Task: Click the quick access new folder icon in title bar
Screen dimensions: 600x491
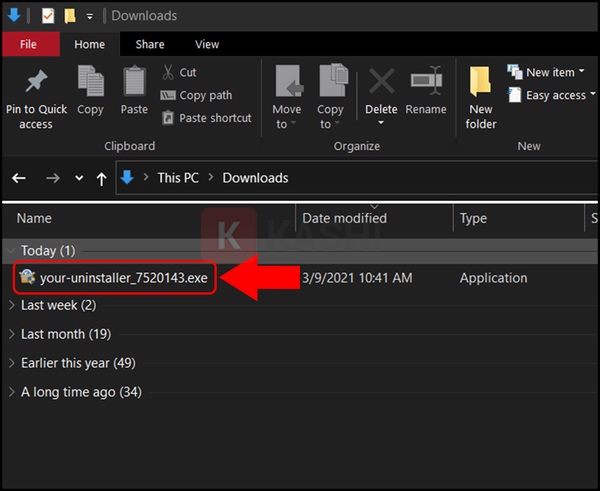Action: 70,16
